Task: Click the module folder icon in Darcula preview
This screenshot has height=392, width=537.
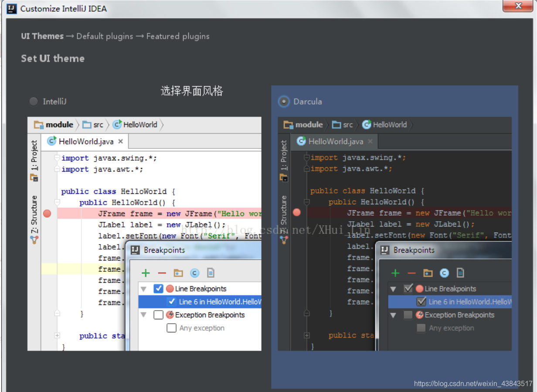Action: (x=288, y=125)
